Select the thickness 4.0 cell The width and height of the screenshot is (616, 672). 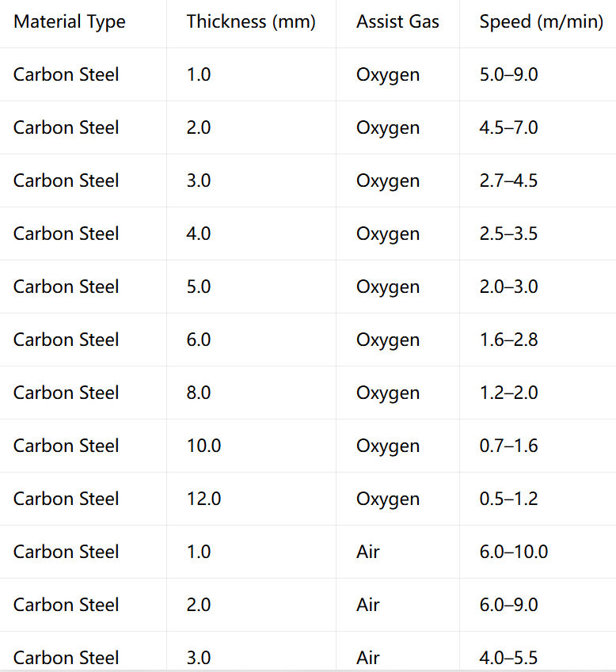[x=199, y=233]
